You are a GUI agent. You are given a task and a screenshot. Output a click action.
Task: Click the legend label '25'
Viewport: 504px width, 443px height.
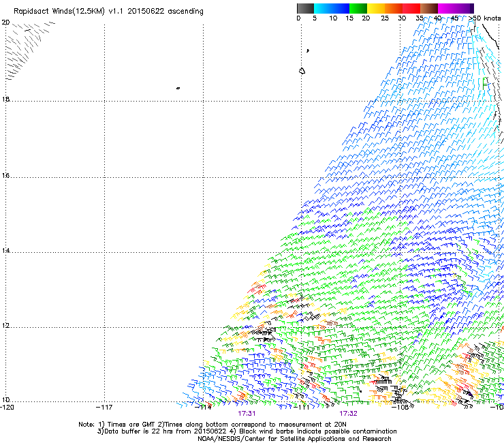[x=385, y=18]
